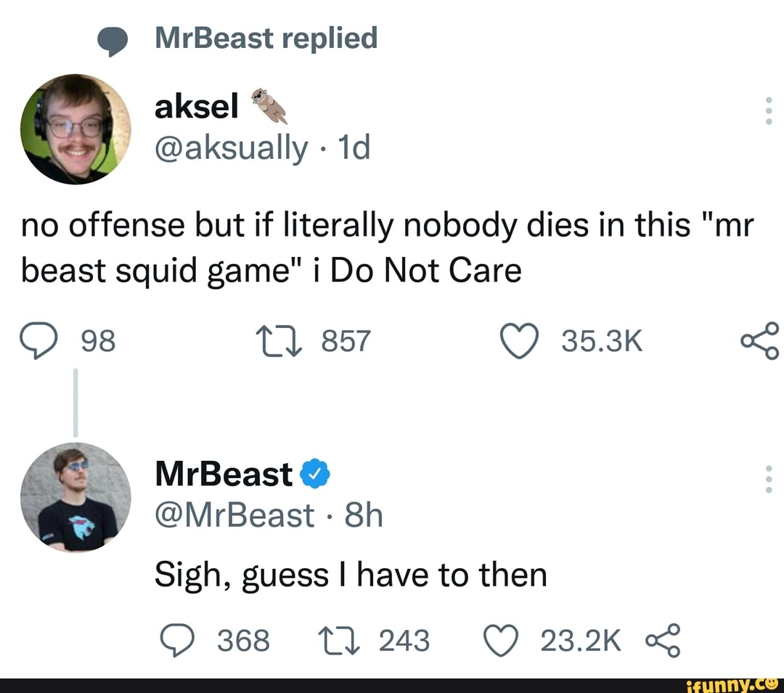Click the speech bubble next to MrBeast replied
The height and width of the screenshot is (693, 784).
115,38
